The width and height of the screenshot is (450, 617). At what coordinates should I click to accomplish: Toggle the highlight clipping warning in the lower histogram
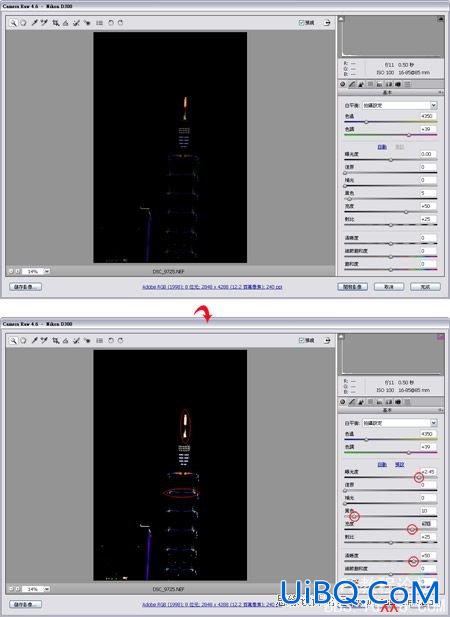pos(440,336)
